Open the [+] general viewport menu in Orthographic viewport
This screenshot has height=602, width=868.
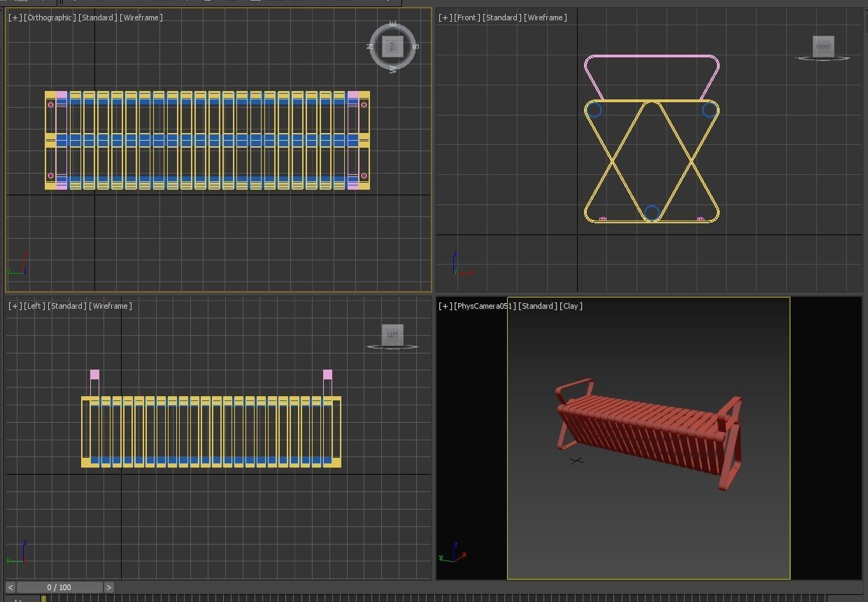pos(15,17)
